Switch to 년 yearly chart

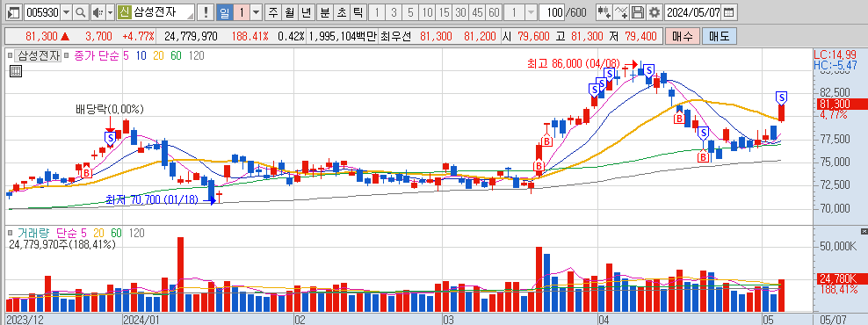click(306, 12)
